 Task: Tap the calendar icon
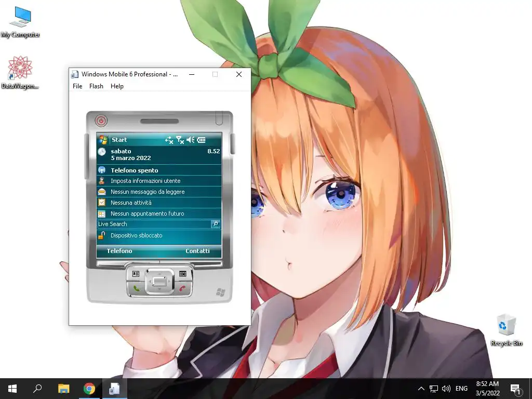[102, 214]
